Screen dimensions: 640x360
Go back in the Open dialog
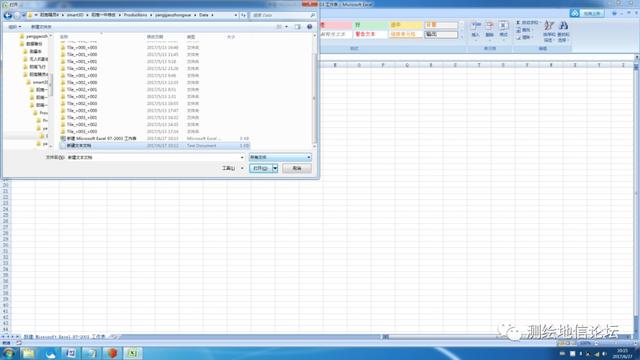(7, 15)
